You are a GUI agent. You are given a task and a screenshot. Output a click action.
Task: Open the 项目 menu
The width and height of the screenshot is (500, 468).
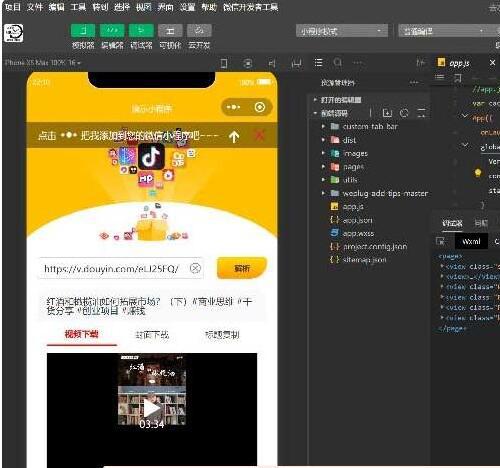point(13,7)
